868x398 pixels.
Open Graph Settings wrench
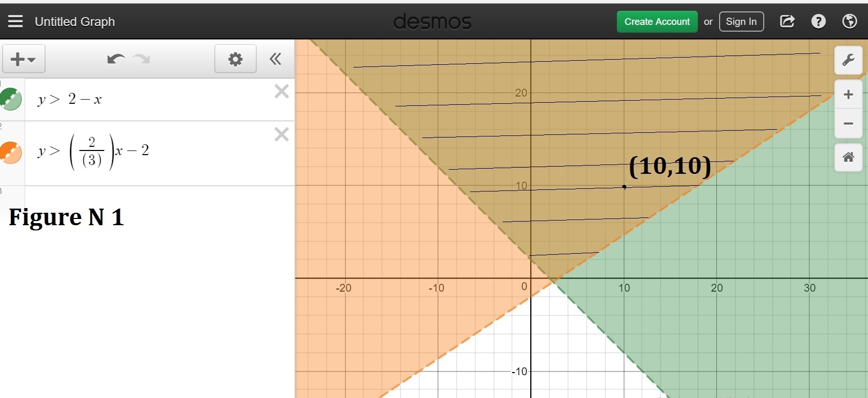tap(848, 60)
